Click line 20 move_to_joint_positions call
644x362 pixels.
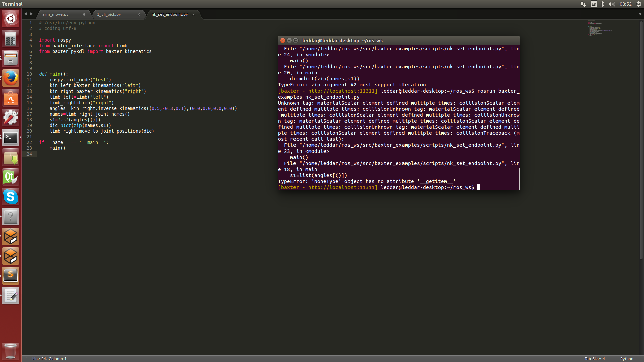102,131
